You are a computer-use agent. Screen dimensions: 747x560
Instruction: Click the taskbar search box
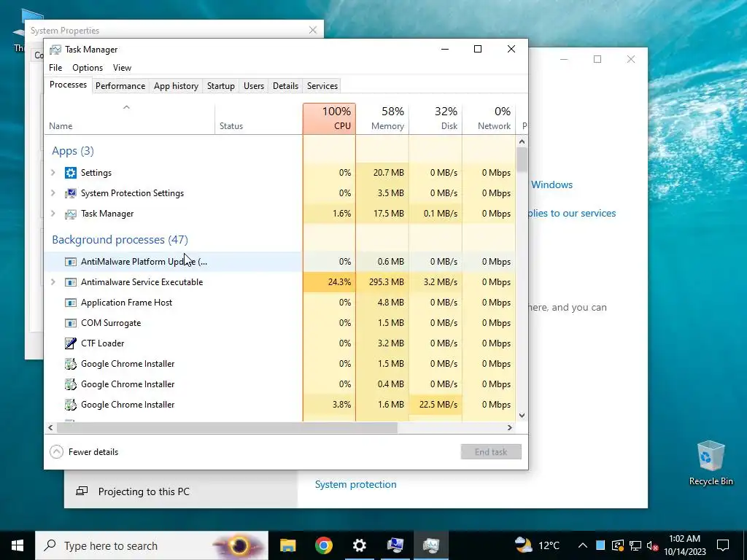152,545
